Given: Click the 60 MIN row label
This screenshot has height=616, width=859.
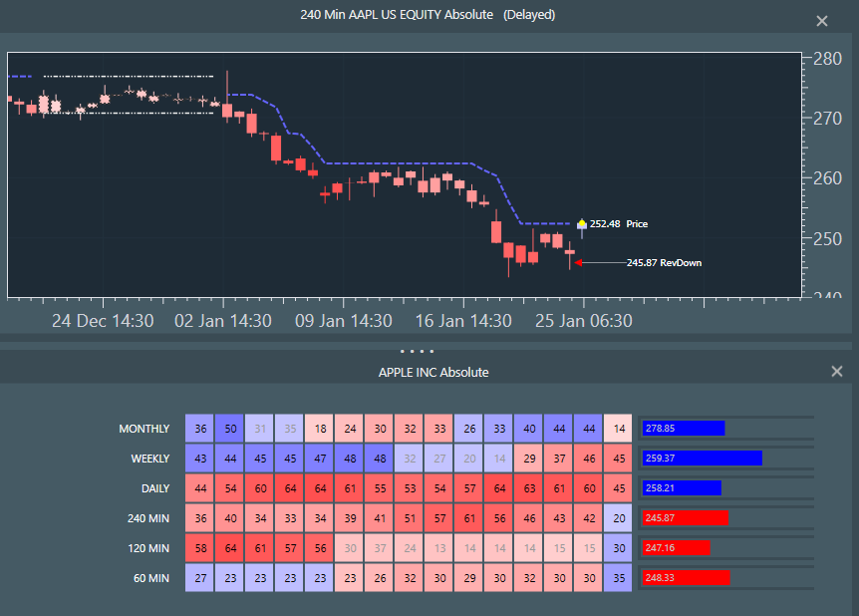Looking at the screenshot, I should (x=151, y=578).
